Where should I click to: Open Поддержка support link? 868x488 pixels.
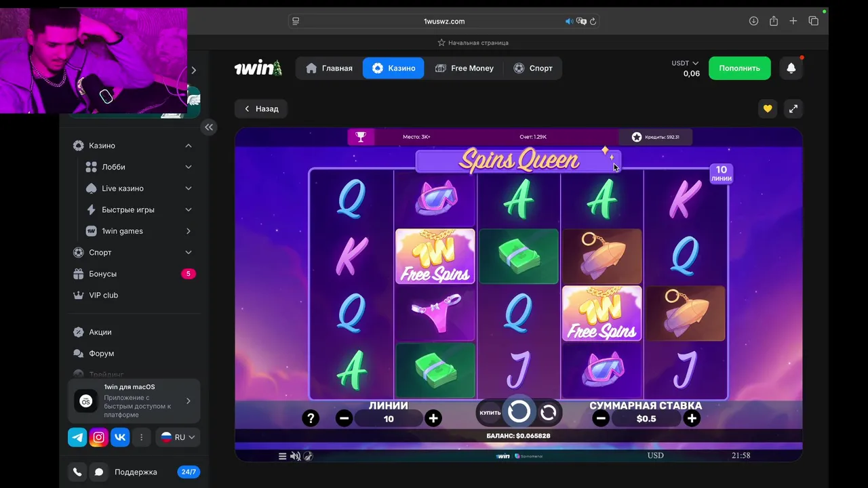coord(136,472)
